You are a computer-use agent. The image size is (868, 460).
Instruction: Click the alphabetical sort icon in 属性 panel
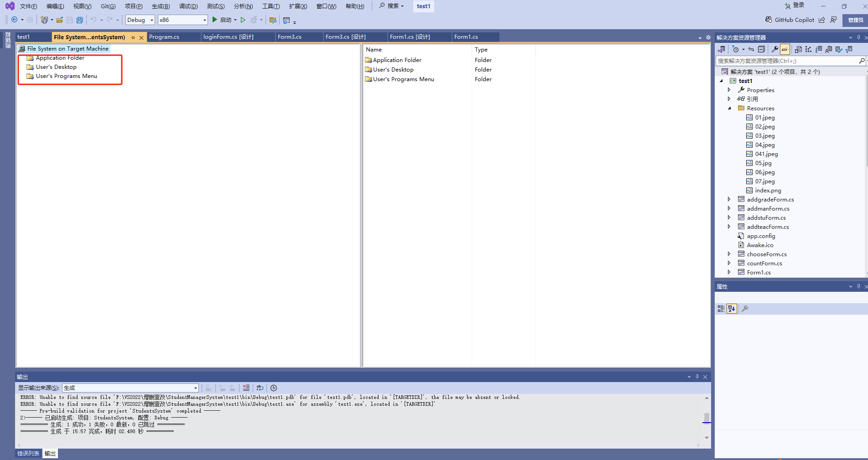[x=732, y=309]
